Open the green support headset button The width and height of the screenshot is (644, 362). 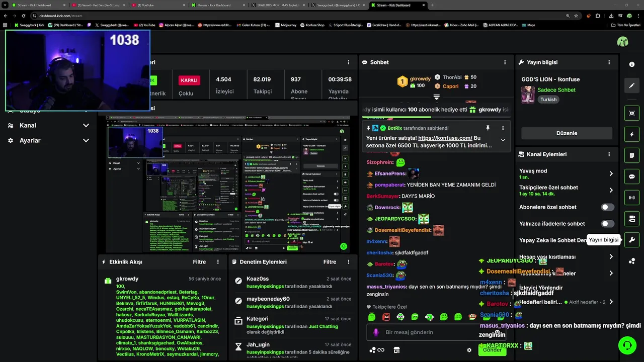[627, 345]
